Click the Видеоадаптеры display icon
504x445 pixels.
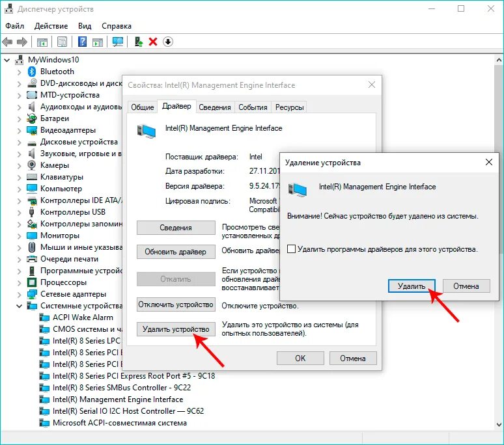[32, 130]
